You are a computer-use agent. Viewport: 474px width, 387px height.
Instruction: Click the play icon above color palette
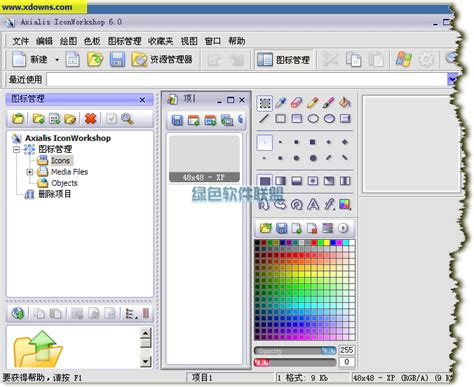pyautogui.click(x=343, y=228)
